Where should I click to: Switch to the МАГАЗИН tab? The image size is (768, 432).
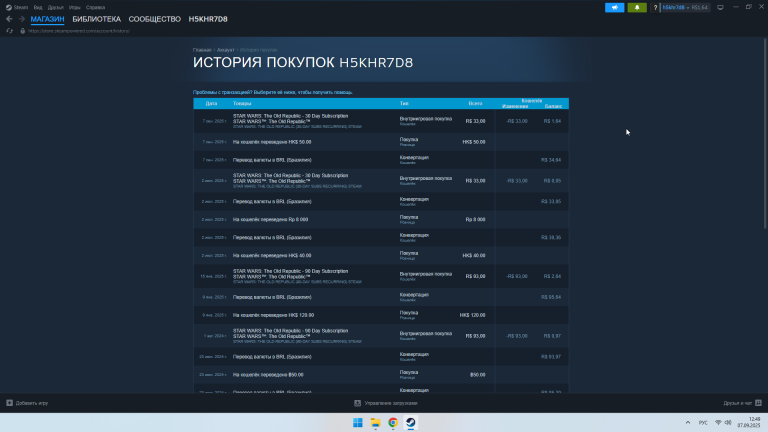coord(47,19)
